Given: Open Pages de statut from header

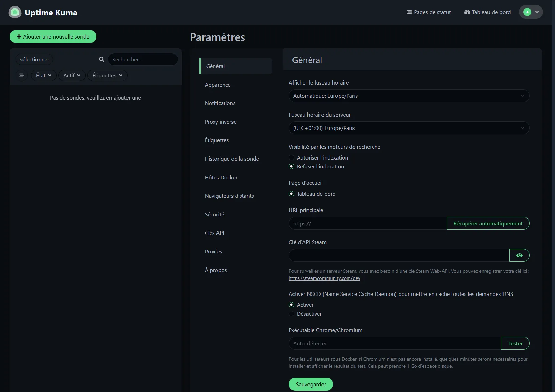Looking at the screenshot, I should (429, 12).
